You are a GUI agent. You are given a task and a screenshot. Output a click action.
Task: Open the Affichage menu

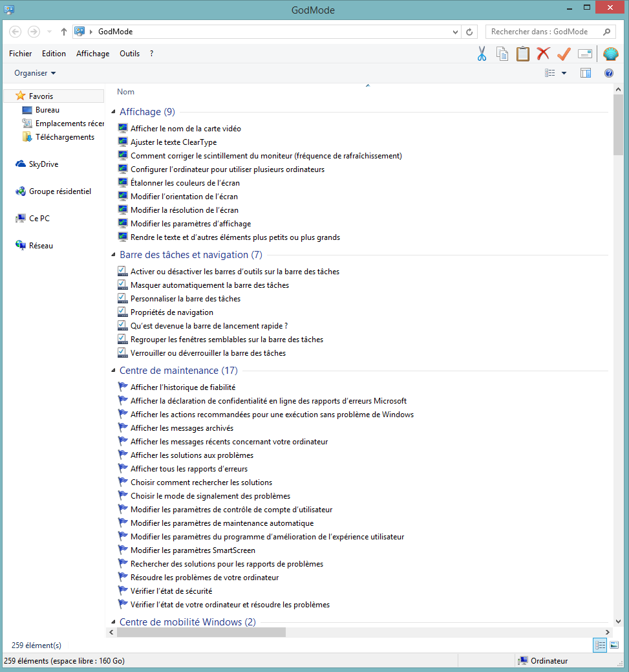(x=92, y=54)
